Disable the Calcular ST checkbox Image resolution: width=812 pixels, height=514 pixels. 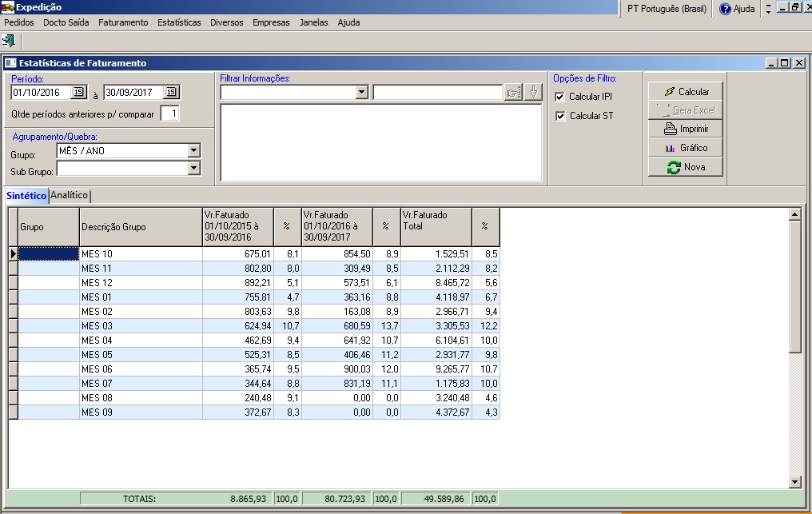[559, 116]
